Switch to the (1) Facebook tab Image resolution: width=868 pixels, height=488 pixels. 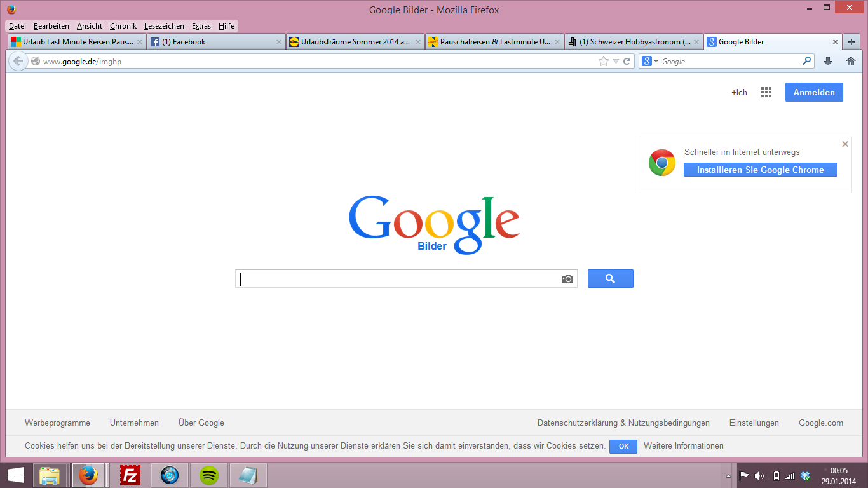(x=216, y=42)
